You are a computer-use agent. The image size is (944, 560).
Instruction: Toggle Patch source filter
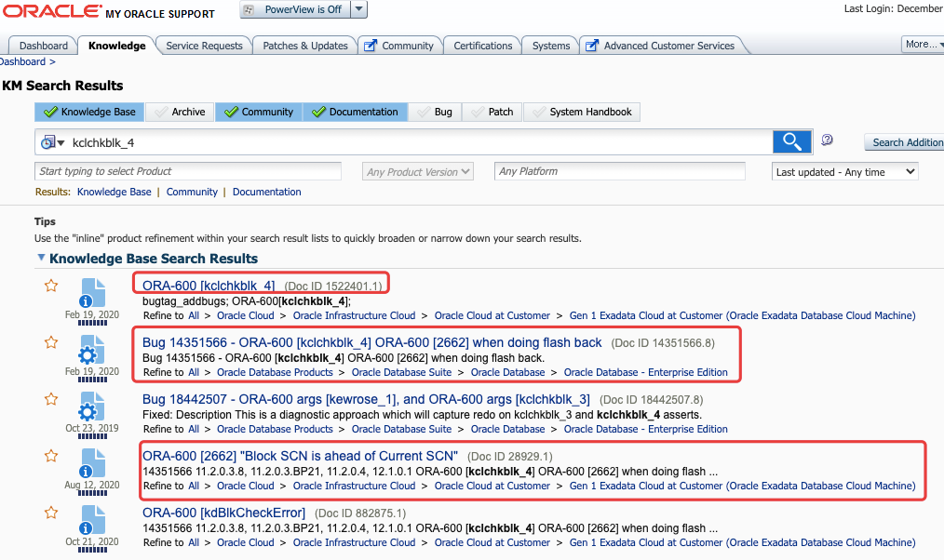tap(492, 112)
